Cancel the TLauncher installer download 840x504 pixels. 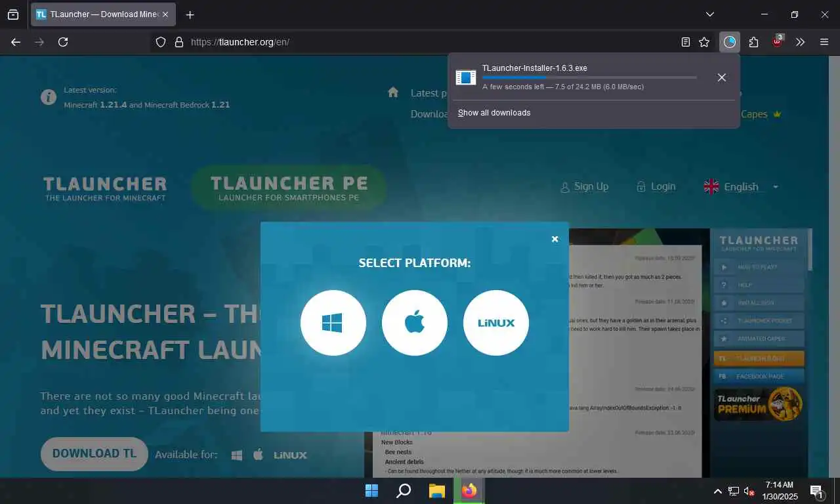click(722, 77)
